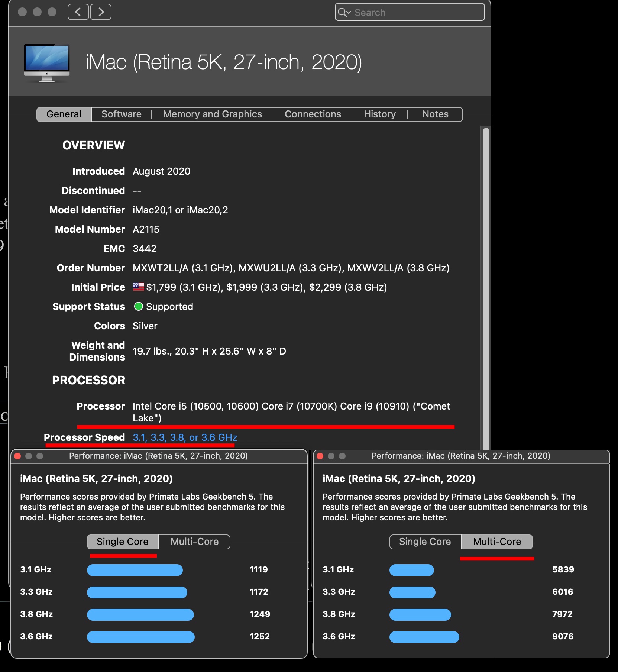618x672 pixels.
Task: Select the single-core score 1249
Action: tap(260, 614)
